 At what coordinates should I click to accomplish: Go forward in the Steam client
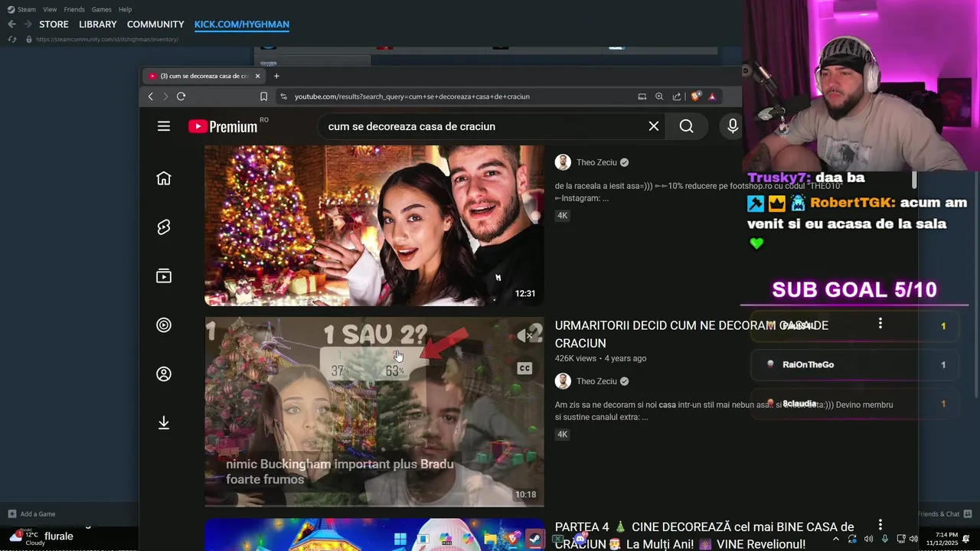click(x=28, y=24)
